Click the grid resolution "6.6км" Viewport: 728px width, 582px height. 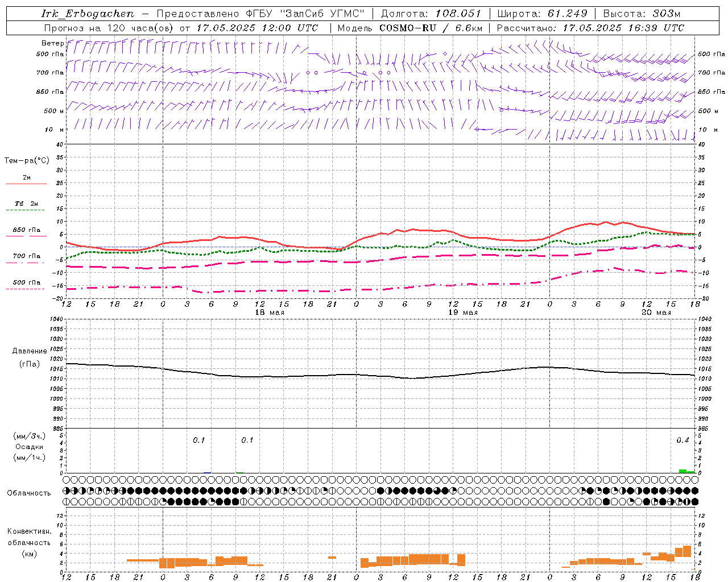click(469, 28)
